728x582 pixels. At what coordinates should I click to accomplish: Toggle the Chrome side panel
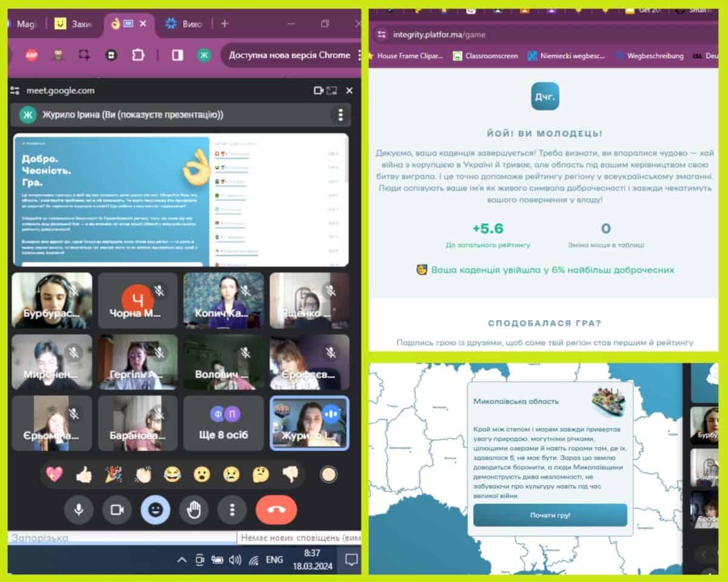coord(178,55)
